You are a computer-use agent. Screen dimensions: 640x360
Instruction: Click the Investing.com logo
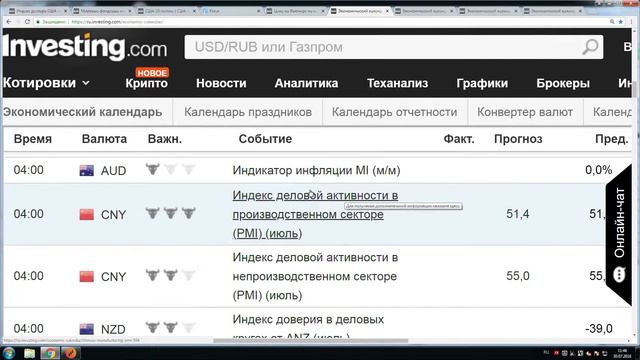pyautogui.click(x=85, y=47)
